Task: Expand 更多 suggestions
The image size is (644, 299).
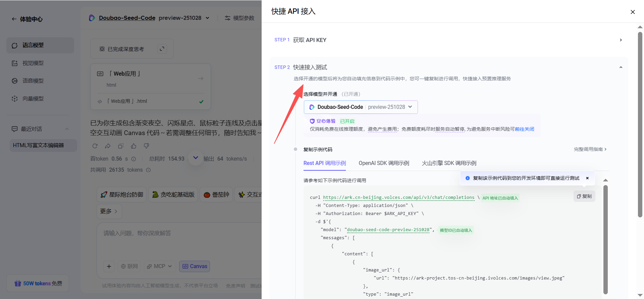Action: point(109,211)
